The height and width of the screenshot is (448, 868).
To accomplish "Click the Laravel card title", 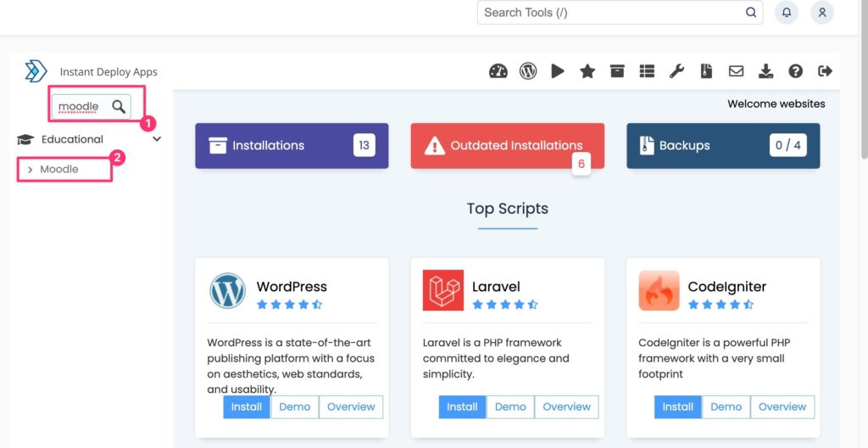I will coord(496,287).
